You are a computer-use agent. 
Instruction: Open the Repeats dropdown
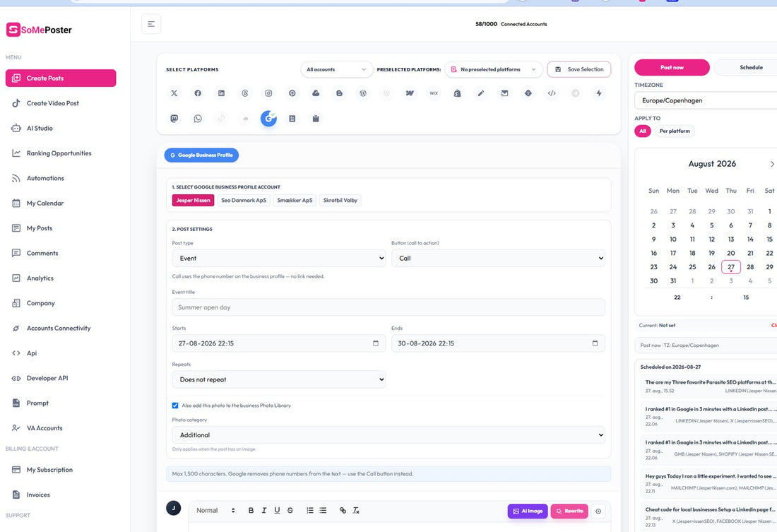coord(279,379)
